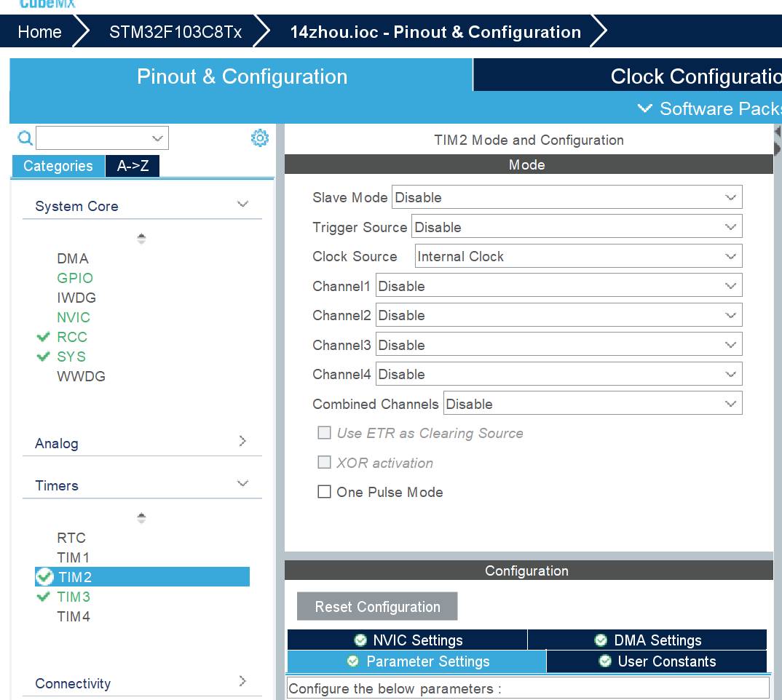The width and height of the screenshot is (782, 700).
Task: Select GPIO in System Core
Action: pyautogui.click(x=75, y=278)
